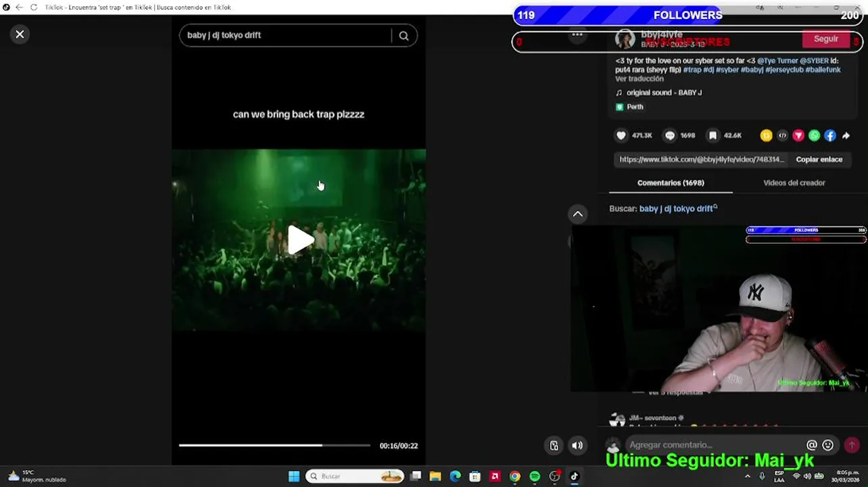Image resolution: width=868 pixels, height=487 pixels.
Task: Click the browser back arrow
Action: (x=19, y=7)
